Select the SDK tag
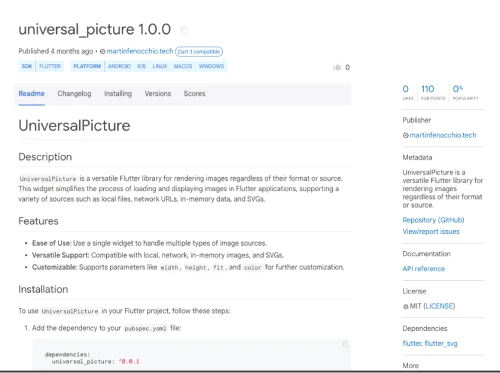The width and height of the screenshot is (500, 373). tap(27, 66)
